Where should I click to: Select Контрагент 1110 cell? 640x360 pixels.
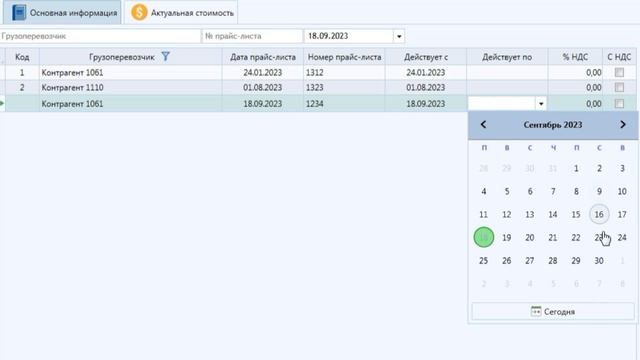point(131,87)
